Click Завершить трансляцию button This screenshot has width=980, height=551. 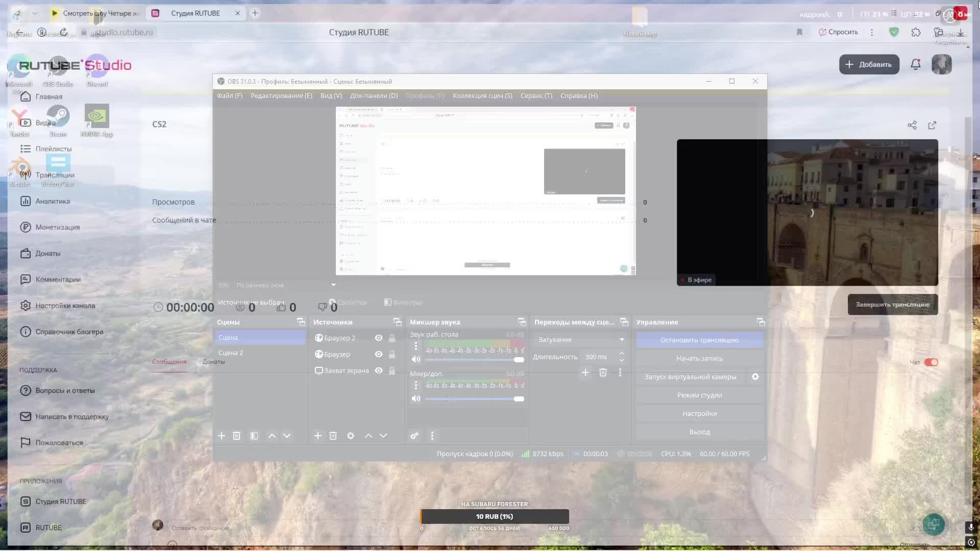(x=892, y=305)
